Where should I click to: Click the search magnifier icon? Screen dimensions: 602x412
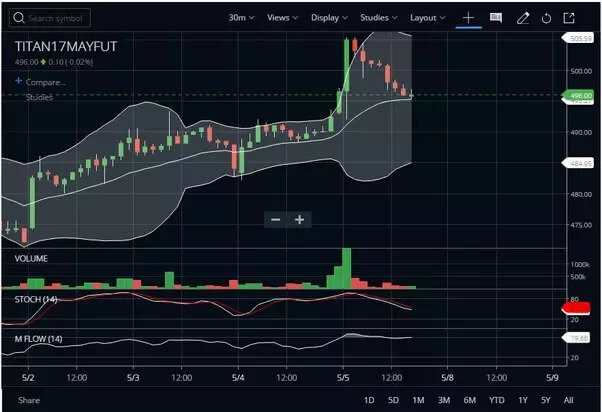[18, 18]
